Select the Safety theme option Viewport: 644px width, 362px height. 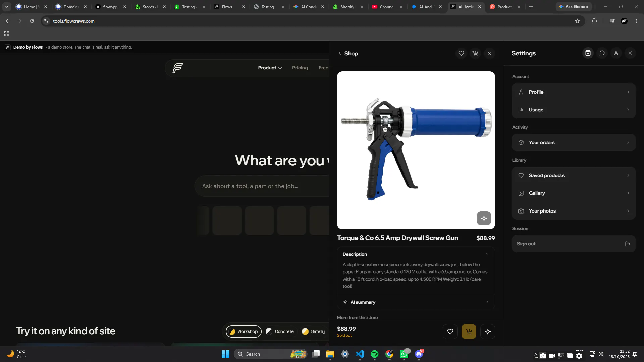pyautogui.click(x=313, y=331)
